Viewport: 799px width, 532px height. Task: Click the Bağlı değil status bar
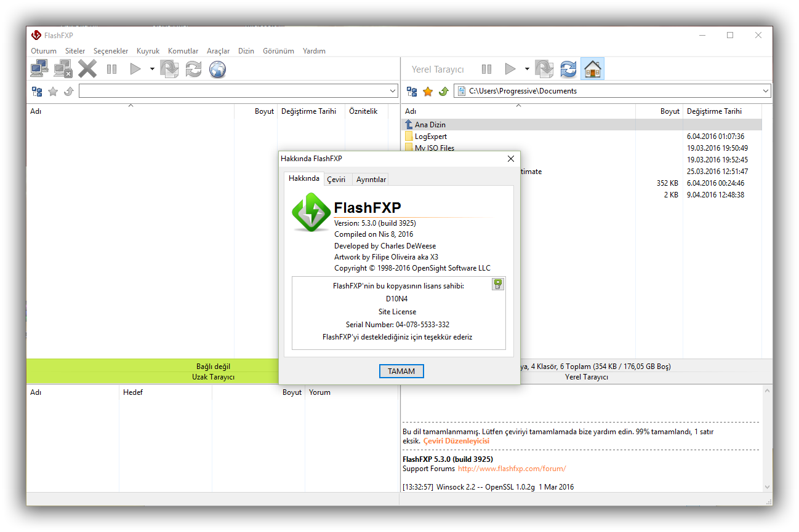[213, 367]
